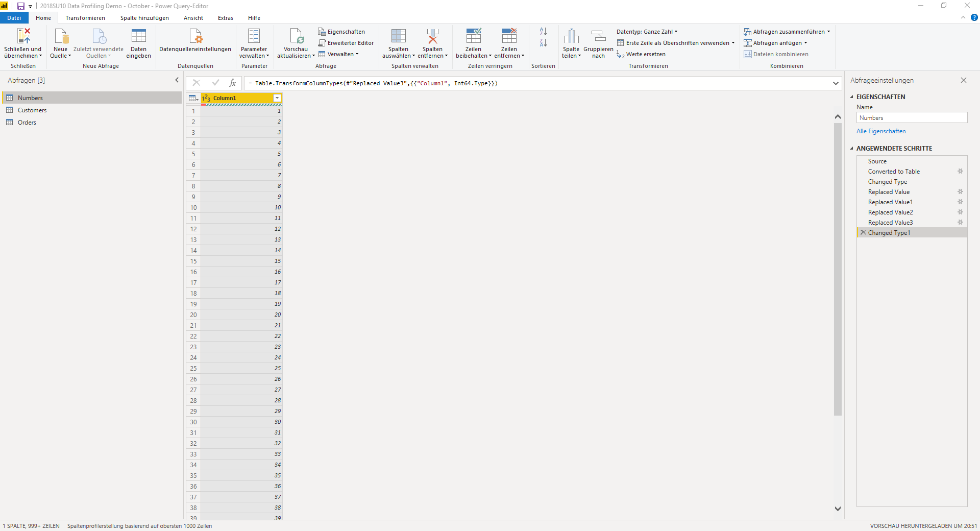Open the help question mark icon
The width and height of the screenshot is (980, 531).
[974, 17]
